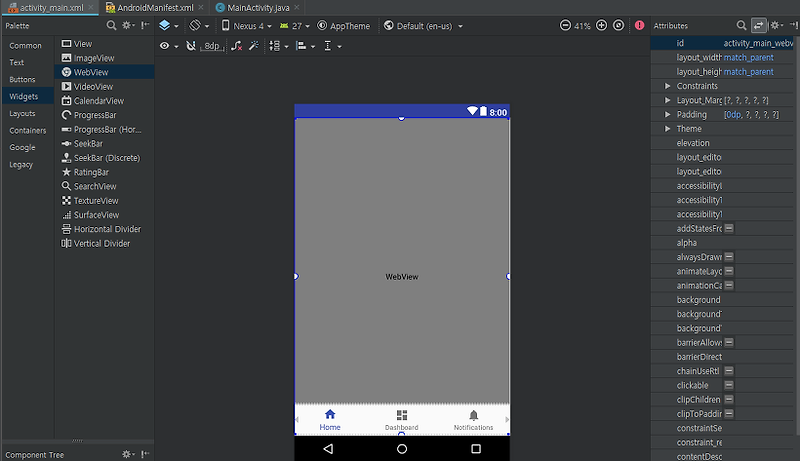The image size is (800, 461).
Task: Show the red warnings and errors indicator
Action: coord(639,25)
